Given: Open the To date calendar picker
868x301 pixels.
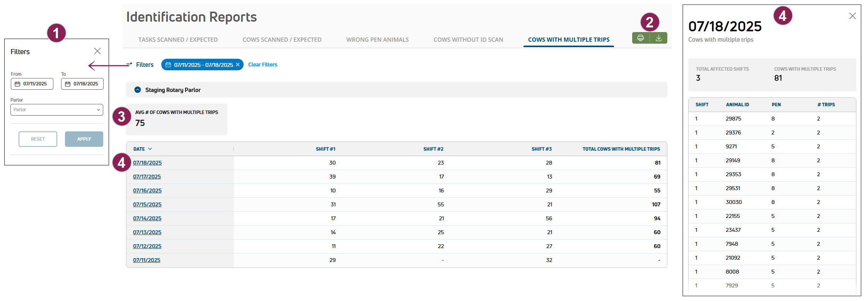Looking at the screenshot, I should coord(68,84).
